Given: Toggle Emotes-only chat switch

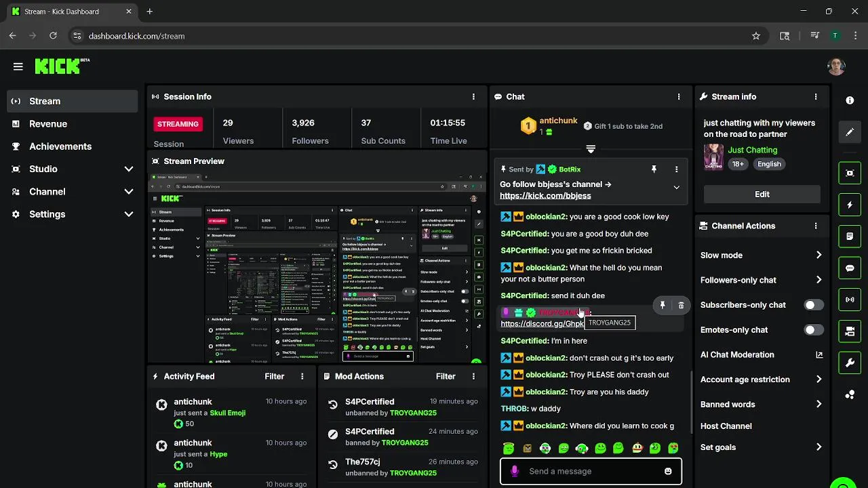Looking at the screenshot, I should (x=814, y=330).
